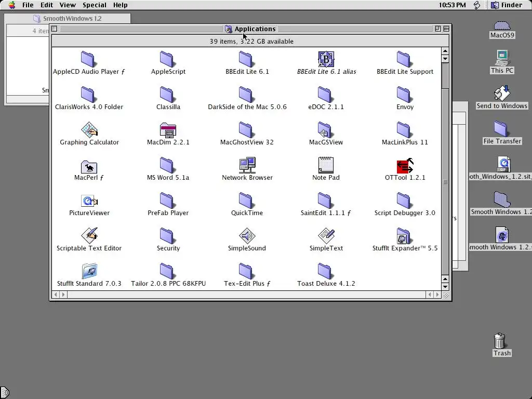The image size is (532, 399).
Task: Select the PreFab Player folder
Action: [167, 200]
